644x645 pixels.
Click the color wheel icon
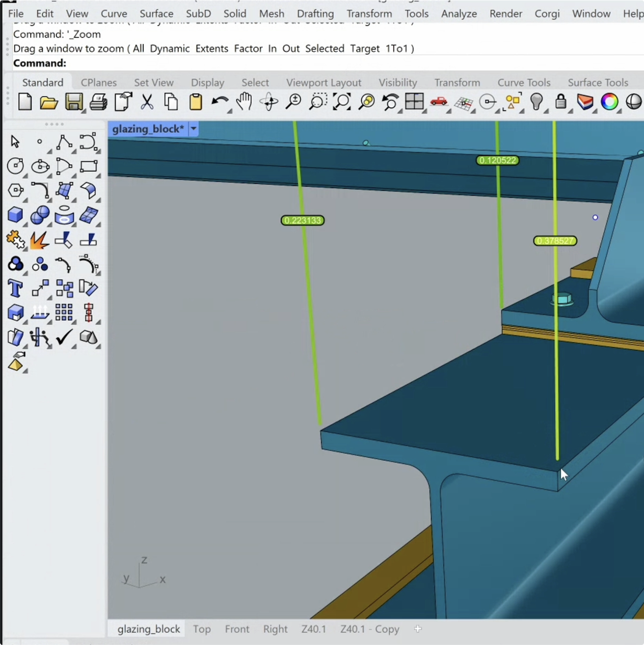click(x=609, y=102)
